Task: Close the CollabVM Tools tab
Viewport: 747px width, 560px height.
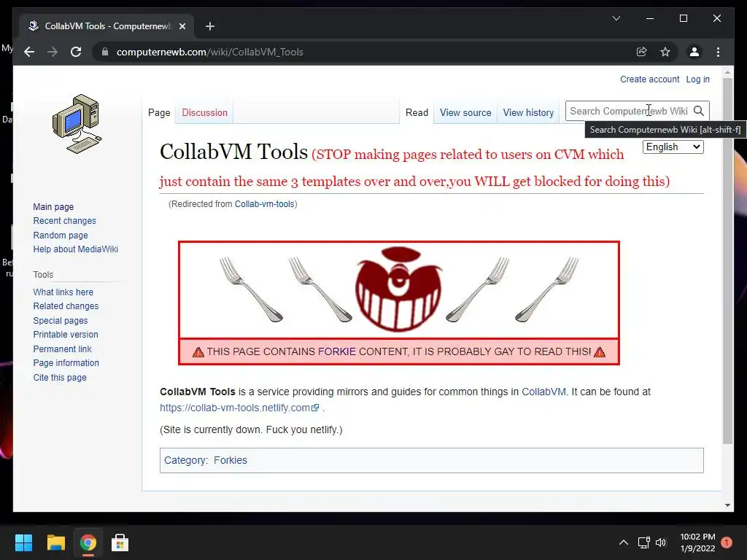Action: pos(182,26)
